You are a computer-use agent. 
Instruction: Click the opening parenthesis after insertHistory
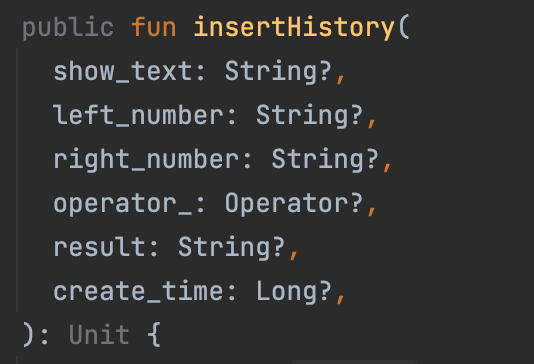point(404,27)
